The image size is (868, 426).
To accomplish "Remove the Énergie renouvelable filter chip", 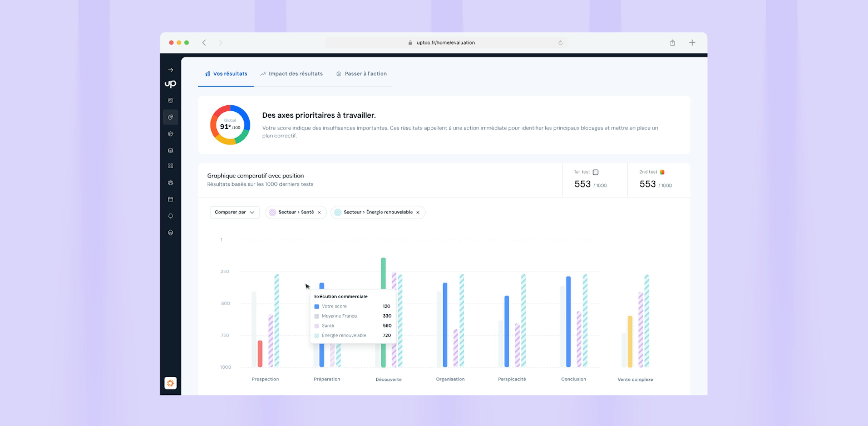I will pos(418,213).
